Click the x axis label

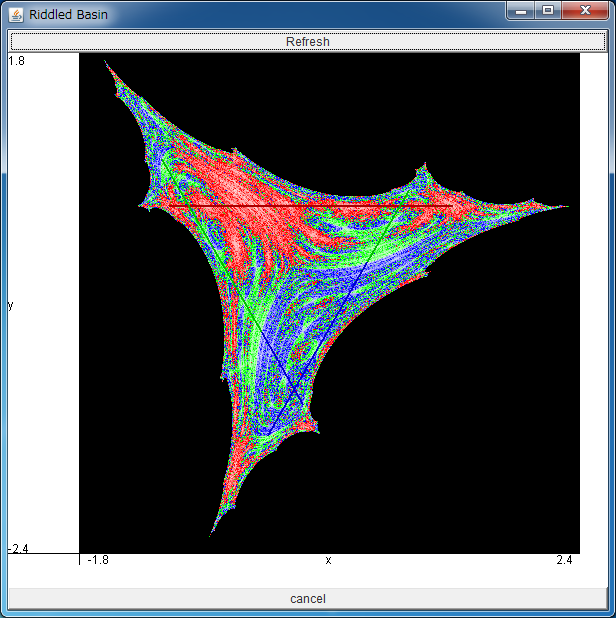[x=328, y=560]
